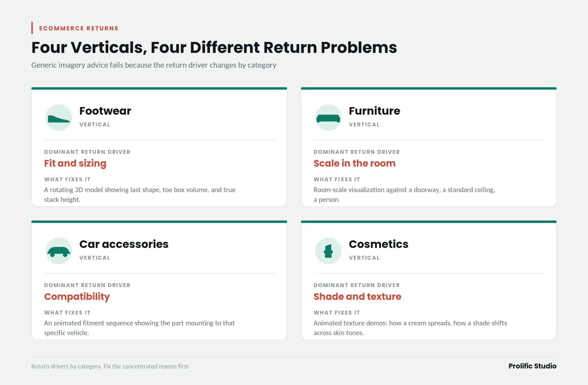Click the subtitle about generic imagery advice
Viewport: 588px width, 385px height.
(154, 65)
